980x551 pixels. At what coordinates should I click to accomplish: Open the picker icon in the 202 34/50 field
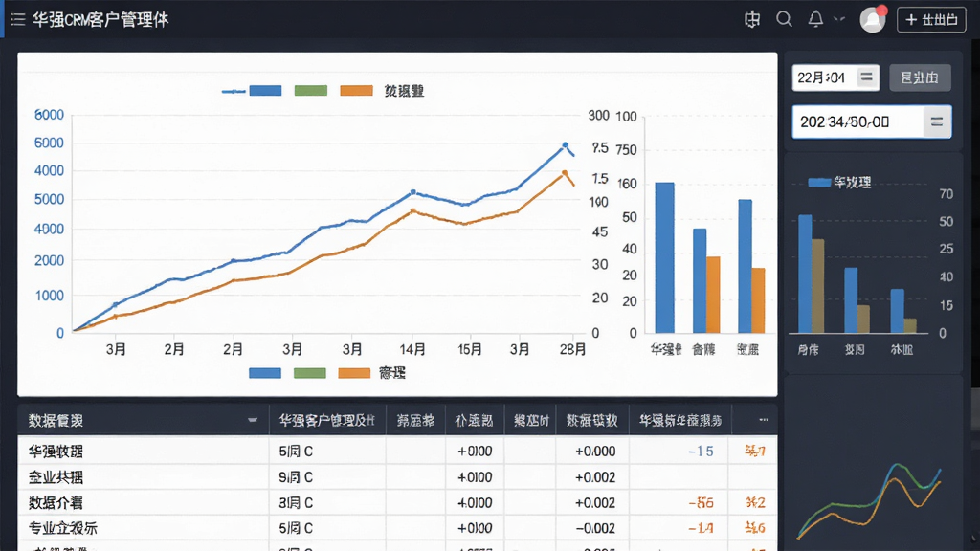tap(936, 121)
